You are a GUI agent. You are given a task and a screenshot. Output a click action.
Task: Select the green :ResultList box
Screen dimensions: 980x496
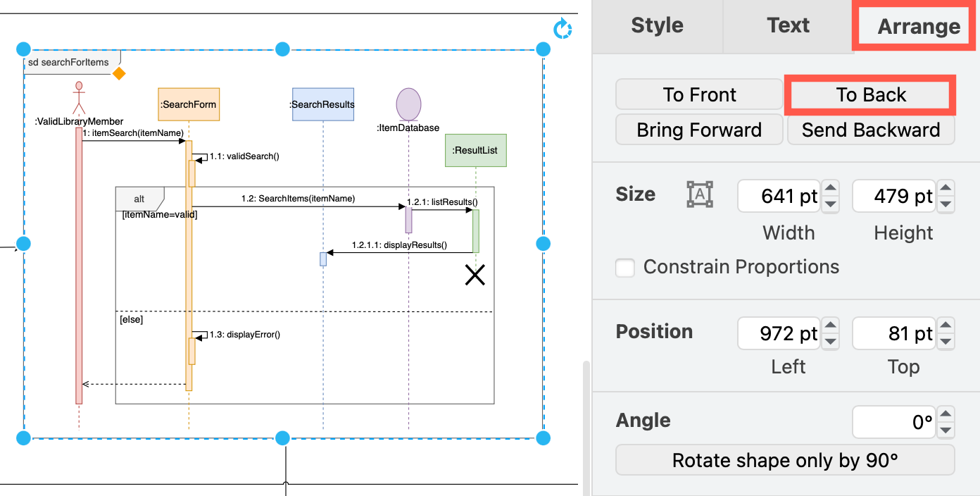[x=475, y=150]
